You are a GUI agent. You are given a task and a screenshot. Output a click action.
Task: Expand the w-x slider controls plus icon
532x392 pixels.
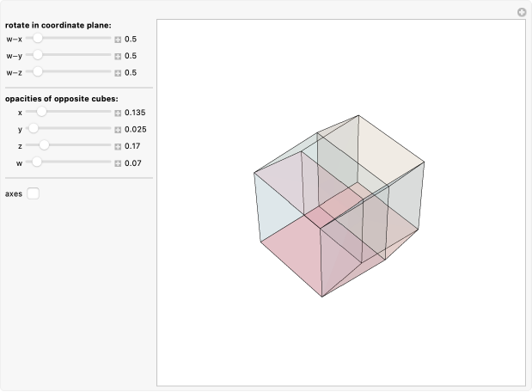[119, 40]
